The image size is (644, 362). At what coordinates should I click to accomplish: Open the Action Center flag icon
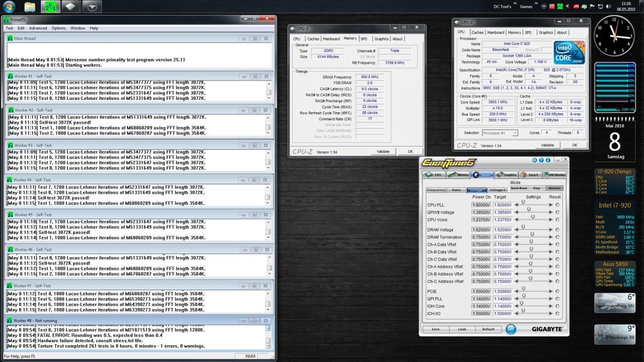[592, 6]
